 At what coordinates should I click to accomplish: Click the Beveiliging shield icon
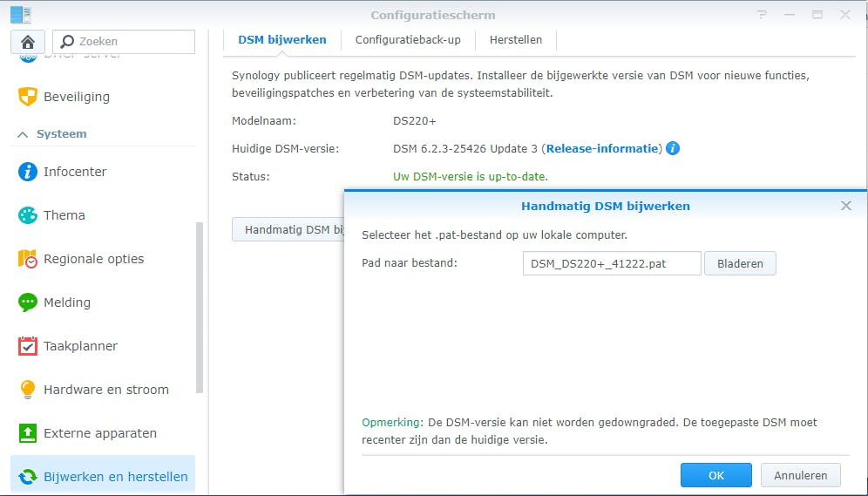(x=27, y=96)
